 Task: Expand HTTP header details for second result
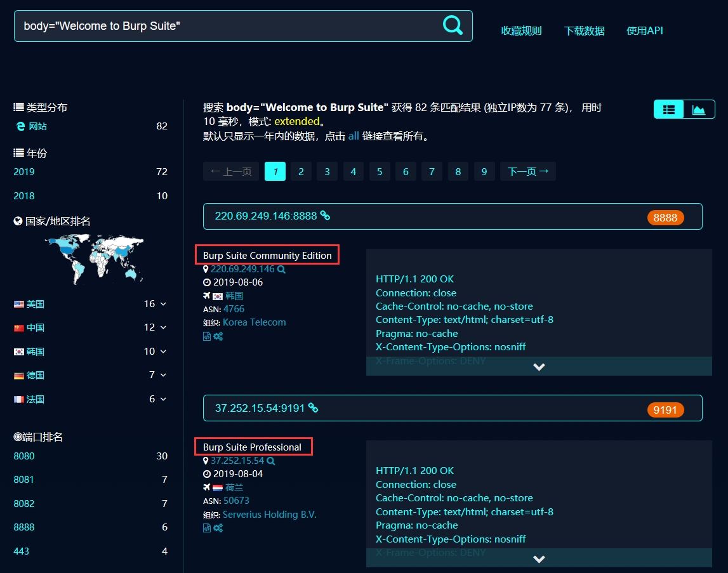click(x=539, y=558)
